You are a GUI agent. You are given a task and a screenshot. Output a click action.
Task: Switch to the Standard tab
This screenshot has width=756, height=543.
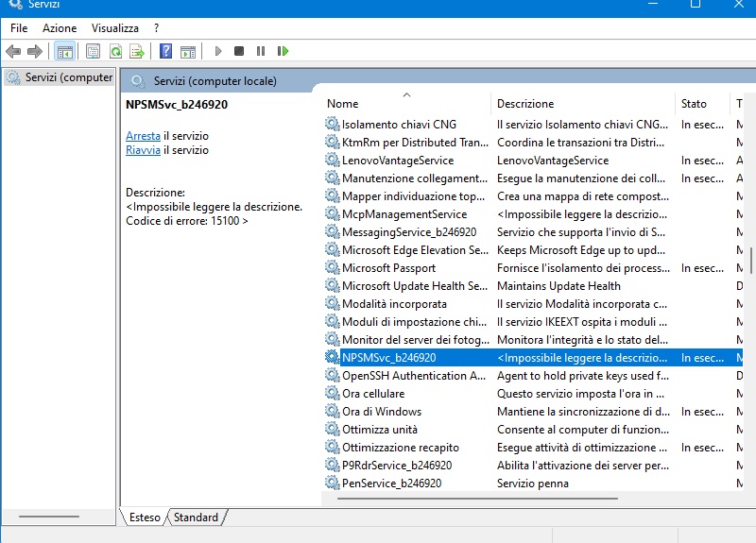point(196,518)
